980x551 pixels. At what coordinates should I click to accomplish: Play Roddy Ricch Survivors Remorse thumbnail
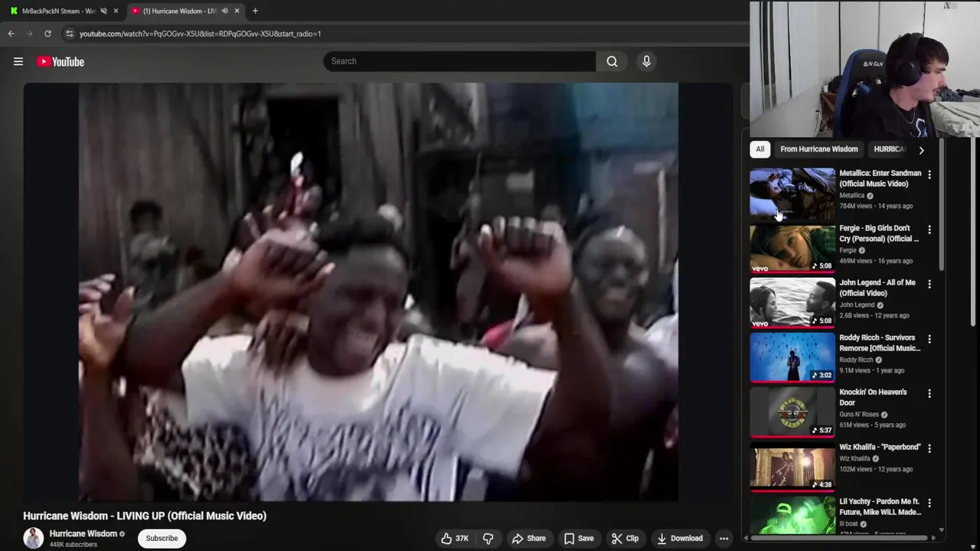pyautogui.click(x=792, y=357)
